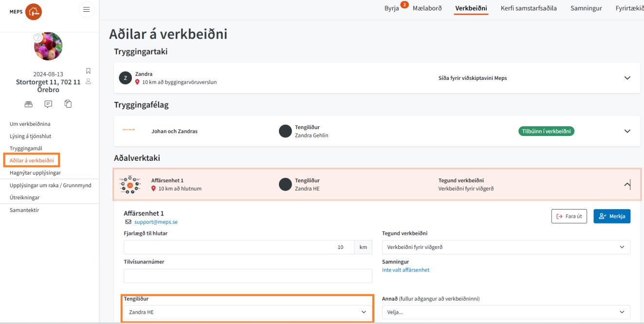Image resolution: width=644 pixels, height=324 pixels.
Task: Open the Tengiliður Zandra HE dropdown
Action: [248, 312]
